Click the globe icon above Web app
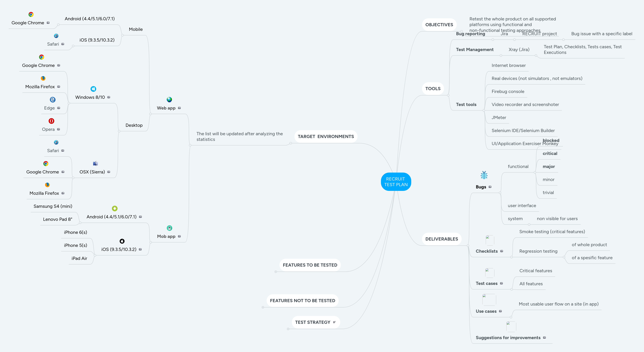The image size is (644, 352). coord(169,100)
